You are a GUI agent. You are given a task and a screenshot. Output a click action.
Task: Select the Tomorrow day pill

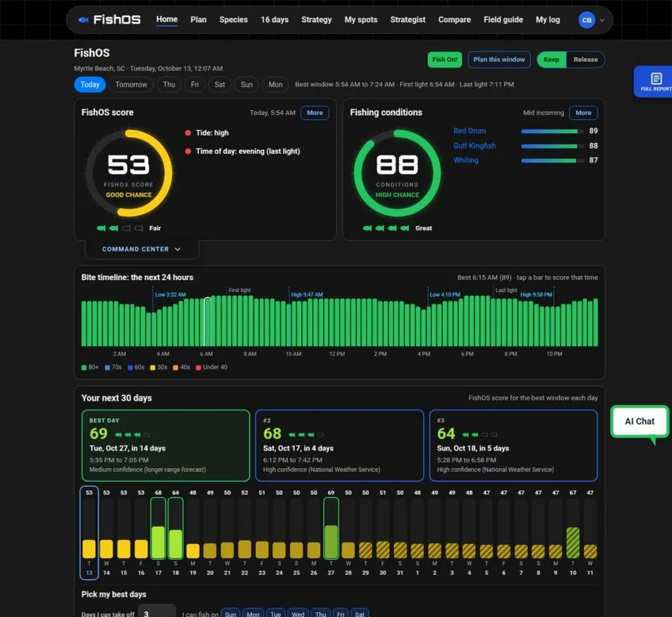tap(131, 85)
